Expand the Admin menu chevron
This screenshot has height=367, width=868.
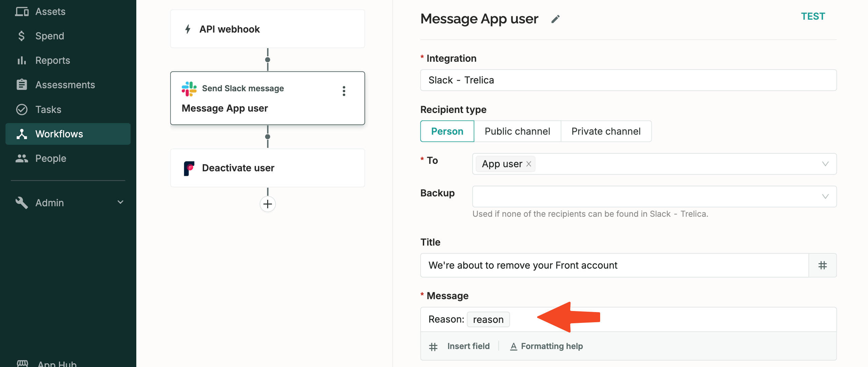point(120,202)
